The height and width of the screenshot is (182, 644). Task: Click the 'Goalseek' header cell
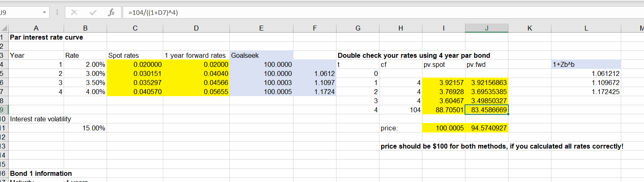261,55
